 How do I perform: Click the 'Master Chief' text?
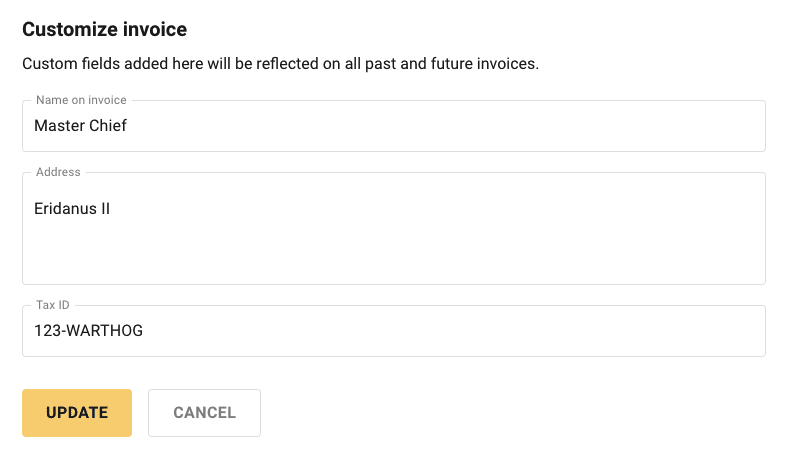[80, 126]
